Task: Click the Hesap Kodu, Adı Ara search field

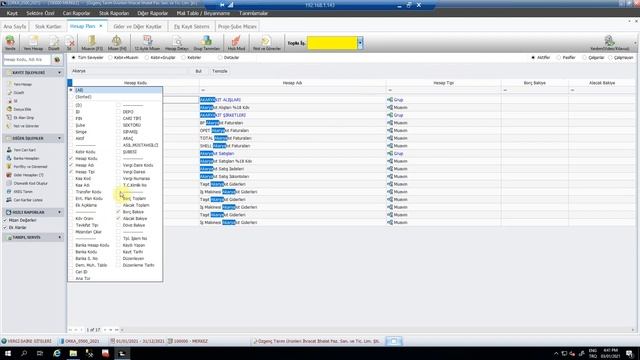Action: point(27,60)
